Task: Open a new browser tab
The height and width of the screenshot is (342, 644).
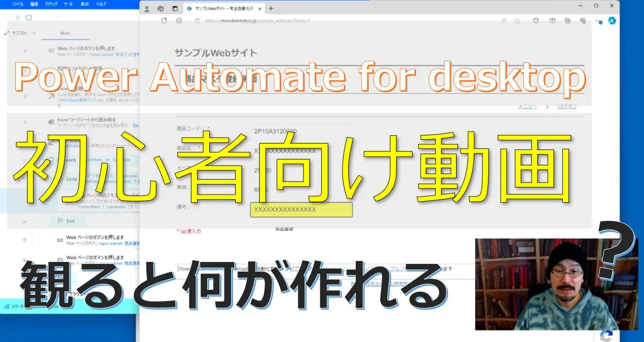Action: (271, 9)
